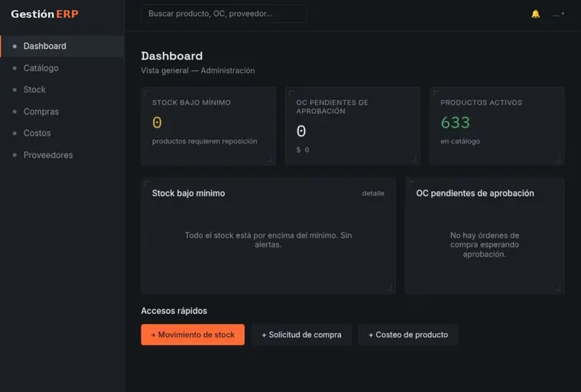Click the text 'en catálogo'
581x392 pixels.
(x=460, y=141)
